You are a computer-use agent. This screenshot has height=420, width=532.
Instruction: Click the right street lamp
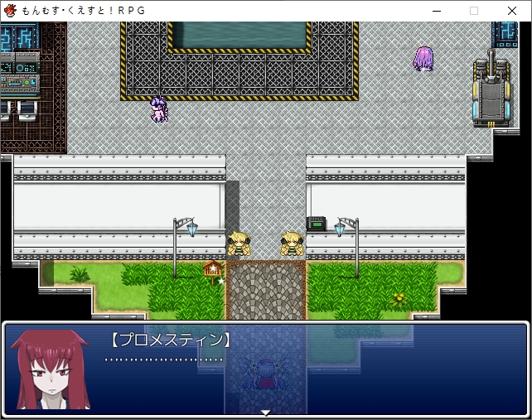pos(347,248)
